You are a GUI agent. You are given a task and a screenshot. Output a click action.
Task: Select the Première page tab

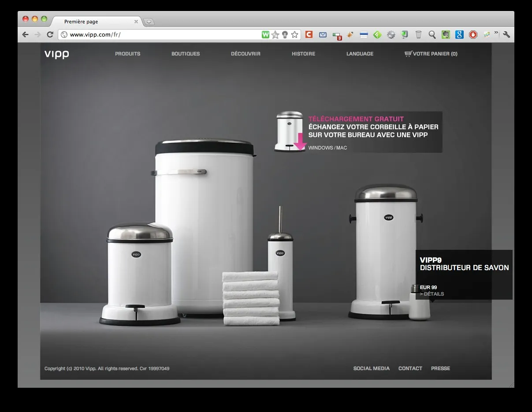[x=97, y=22]
